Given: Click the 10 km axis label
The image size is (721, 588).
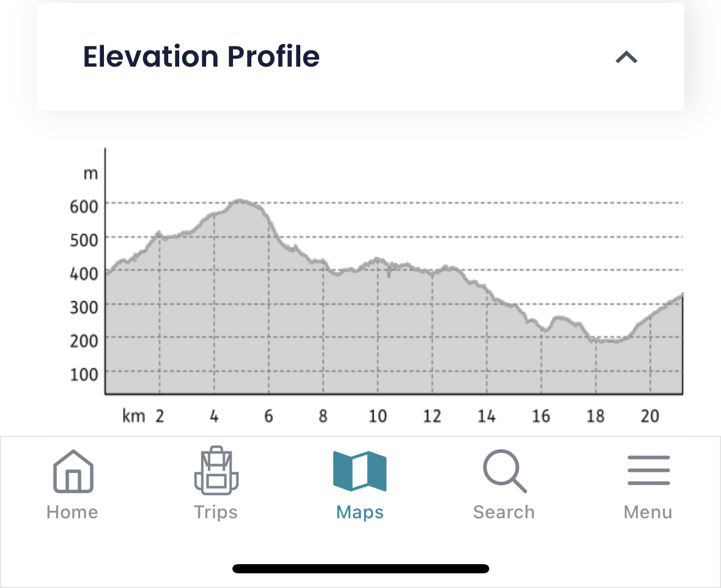Looking at the screenshot, I should (x=377, y=417).
